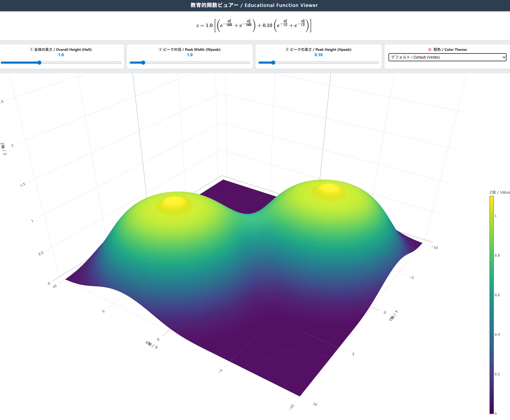
Task: Click the Peak Height slider handle
Action: 273,63
